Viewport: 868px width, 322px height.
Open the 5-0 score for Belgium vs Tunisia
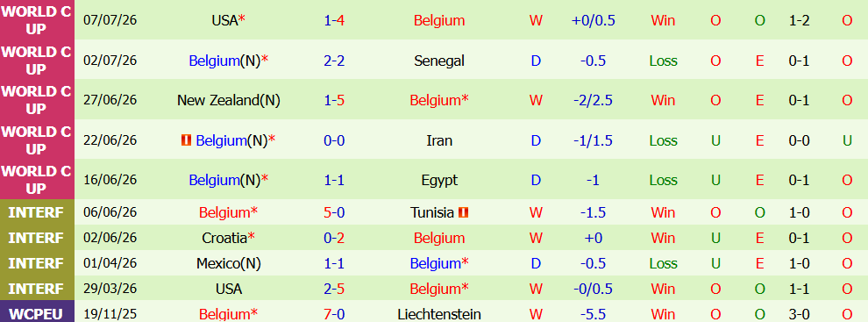[x=334, y=212]
